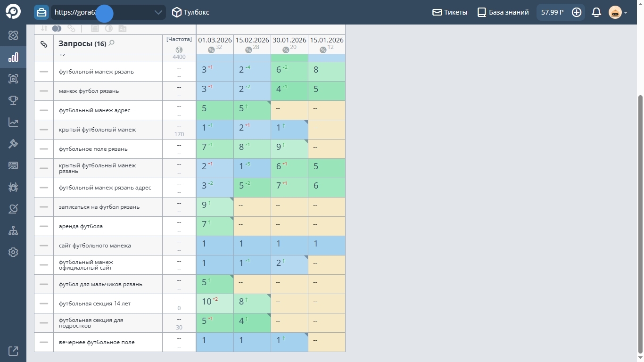
Task: Open Тикеты support page
Action: tap(450, 12)
